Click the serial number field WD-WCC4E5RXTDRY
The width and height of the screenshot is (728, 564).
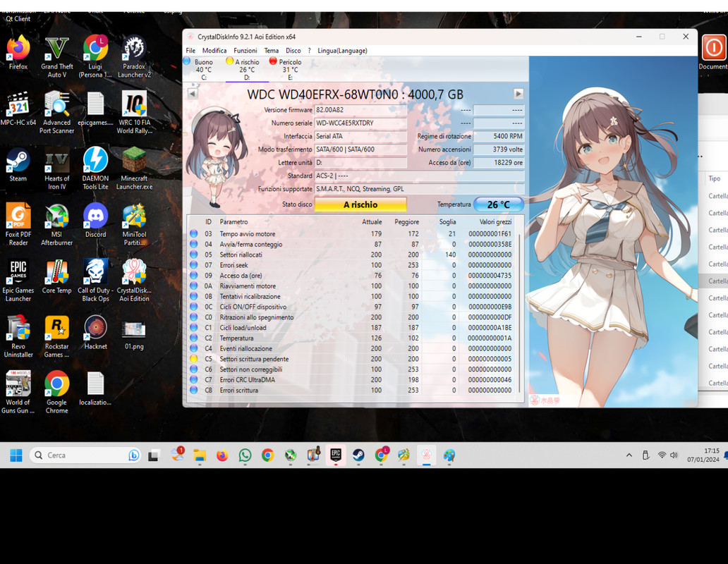(x=360, y=123)
